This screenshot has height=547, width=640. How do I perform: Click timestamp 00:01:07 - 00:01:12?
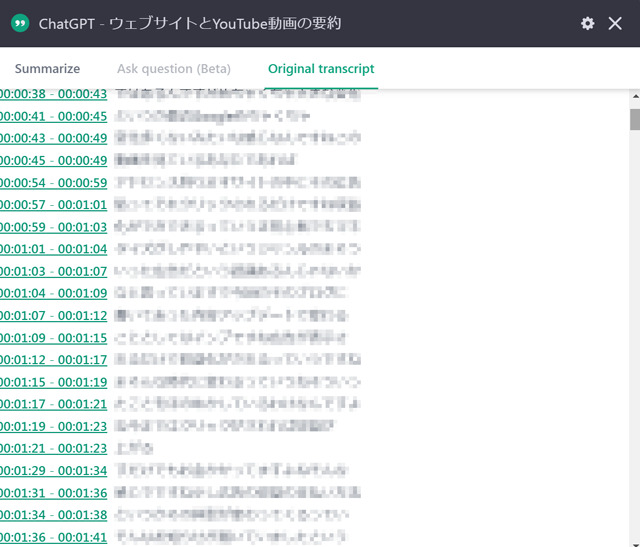tap(53, 316)
